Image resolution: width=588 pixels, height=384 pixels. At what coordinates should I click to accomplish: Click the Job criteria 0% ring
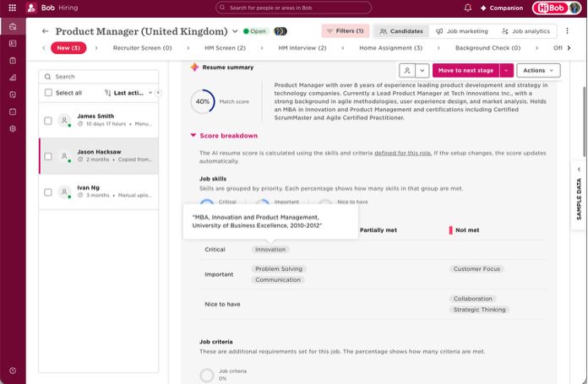point(207,375)
